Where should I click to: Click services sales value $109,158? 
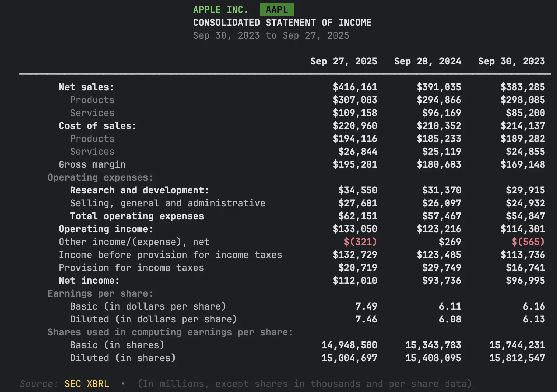click(x=355, y=113)
